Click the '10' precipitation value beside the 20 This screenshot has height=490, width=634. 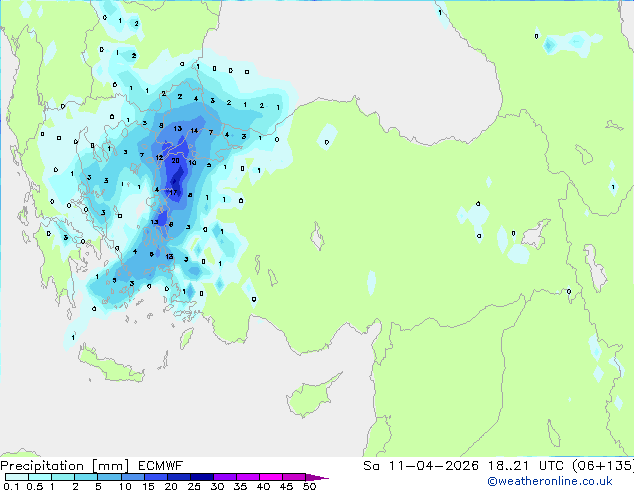(x=192, y=162)
